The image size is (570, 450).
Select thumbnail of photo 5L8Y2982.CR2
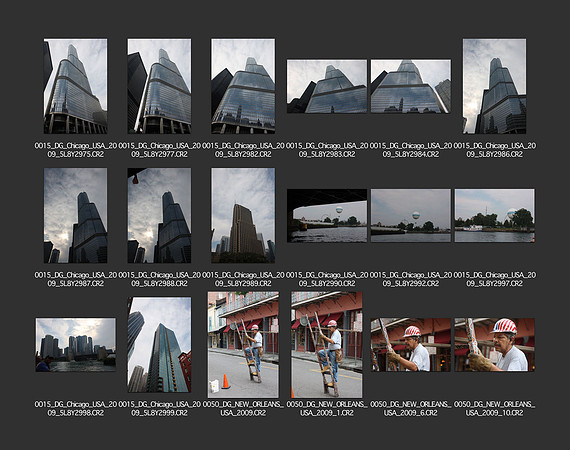point(243,86)
